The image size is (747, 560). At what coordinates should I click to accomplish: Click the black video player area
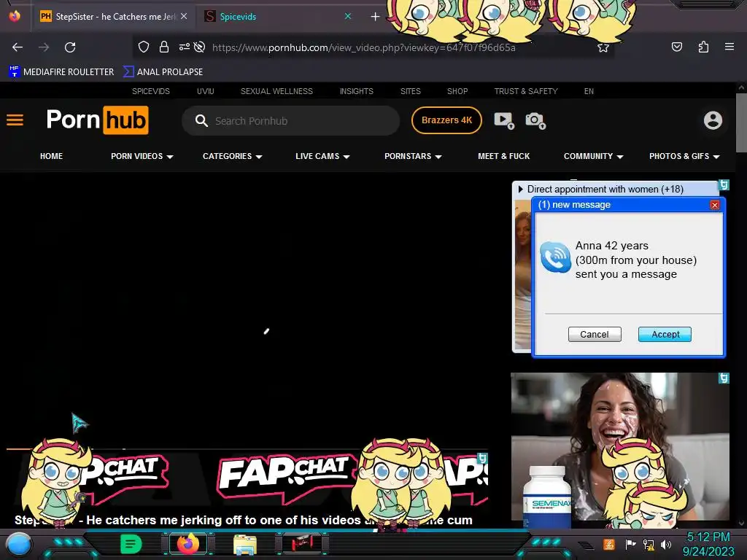(247, 309)
